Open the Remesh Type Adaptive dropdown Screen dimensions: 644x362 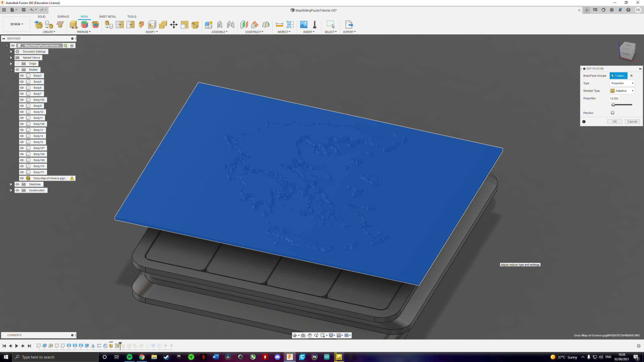[x=622, y=91]
